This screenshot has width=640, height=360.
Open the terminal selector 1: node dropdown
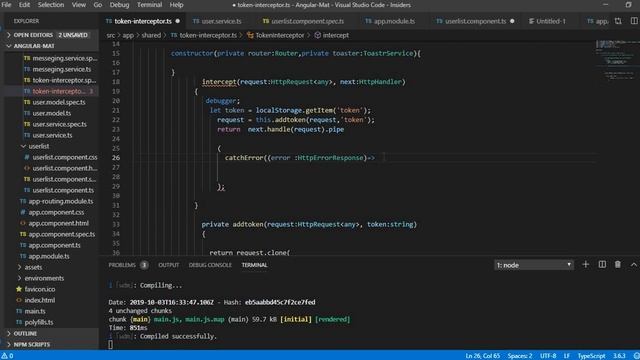(x=533, y=265)
